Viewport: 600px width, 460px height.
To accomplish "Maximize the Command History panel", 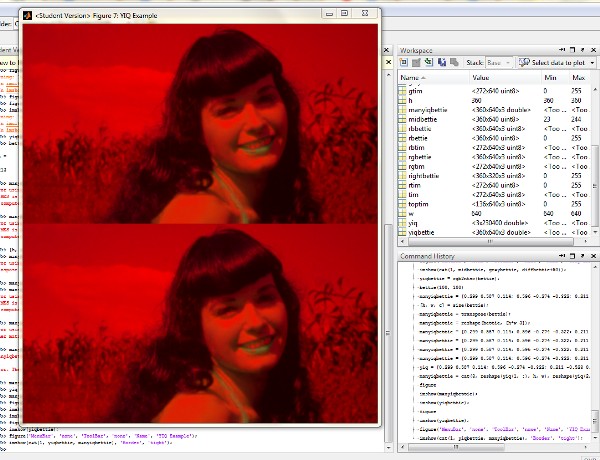I will point(572,256).
